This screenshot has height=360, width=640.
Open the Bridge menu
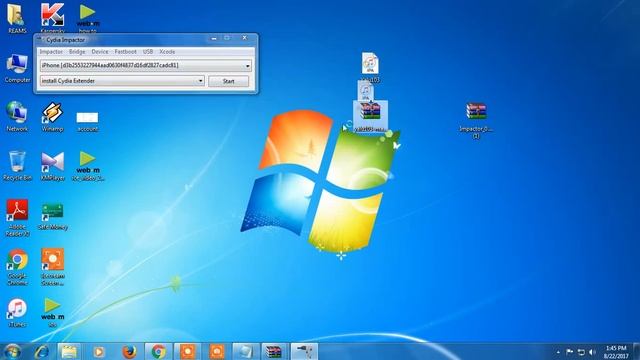click(77, 52)
